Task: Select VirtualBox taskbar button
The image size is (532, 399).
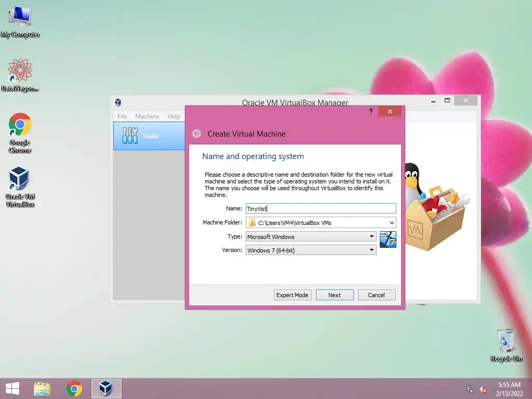Action: [106, 389]
